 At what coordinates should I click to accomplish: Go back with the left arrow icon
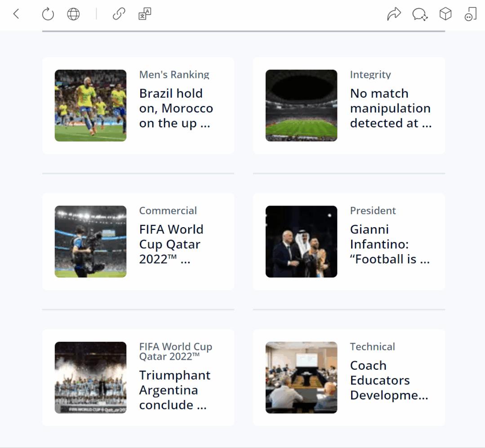point(16,14)
